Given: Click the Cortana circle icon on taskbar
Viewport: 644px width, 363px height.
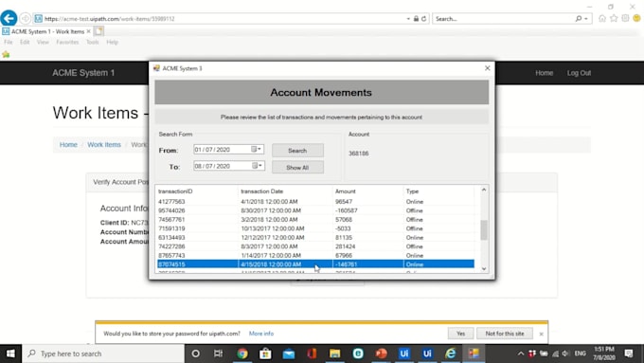Looking at the screenshot, I should pos(195,354).
